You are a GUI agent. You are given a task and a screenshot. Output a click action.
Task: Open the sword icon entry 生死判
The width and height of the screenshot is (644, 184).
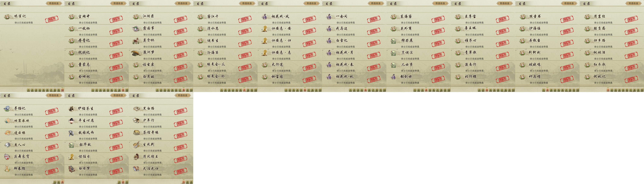click(x=136, y=145)
